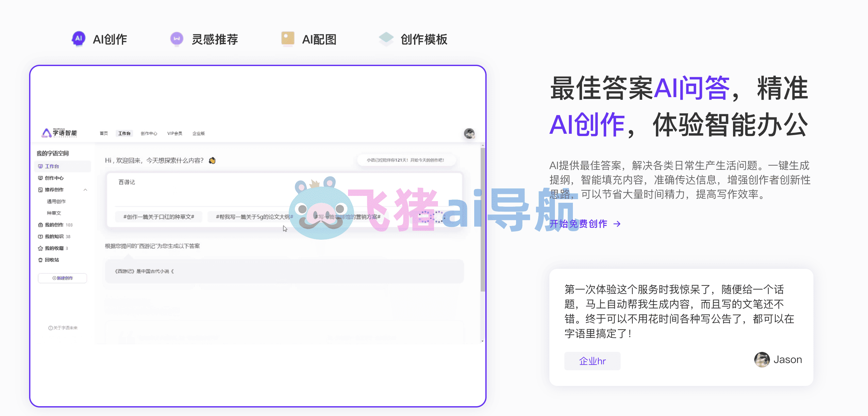Select 工作台 in the sidebar
The height and width of the screenshot is (416, 868).
tap(63, 166)
